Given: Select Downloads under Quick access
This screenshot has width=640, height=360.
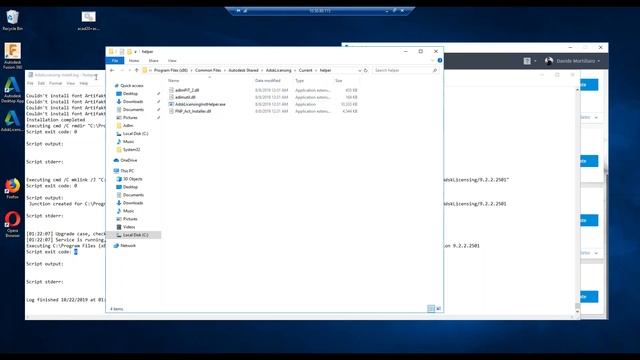Looking at the screenshot, I should pyautogui.click(x=133, y=102).
